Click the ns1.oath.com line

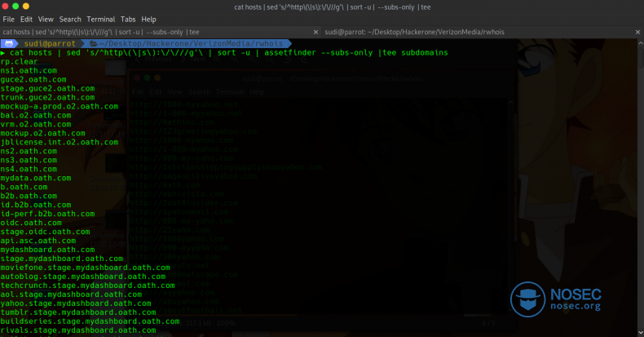tap(29, 71)
